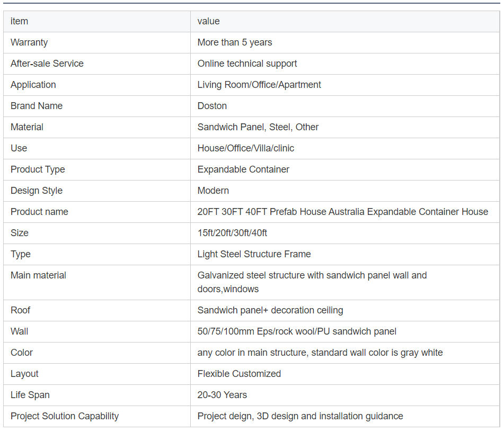Image resolution: width=504 pixels, height=432 pixels.
Task: Click 'Online technical support' value
Action: (247, 64)
